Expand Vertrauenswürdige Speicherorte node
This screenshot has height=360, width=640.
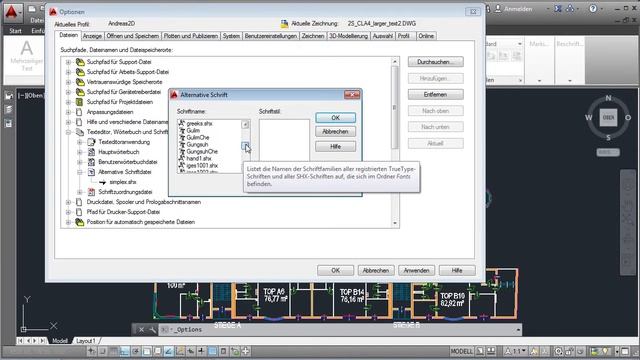pos(68,82)
